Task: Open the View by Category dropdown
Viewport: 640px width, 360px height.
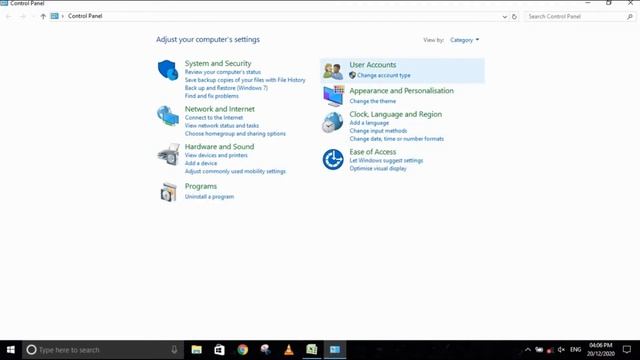Action: tap(464, 40)
